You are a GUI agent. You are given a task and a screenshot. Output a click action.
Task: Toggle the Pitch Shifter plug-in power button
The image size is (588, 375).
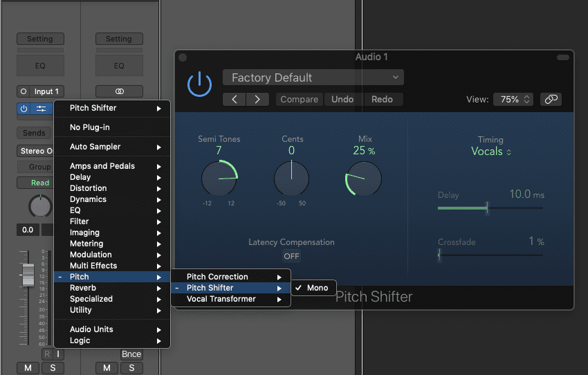pyautogui.click(x=199, y=85)
